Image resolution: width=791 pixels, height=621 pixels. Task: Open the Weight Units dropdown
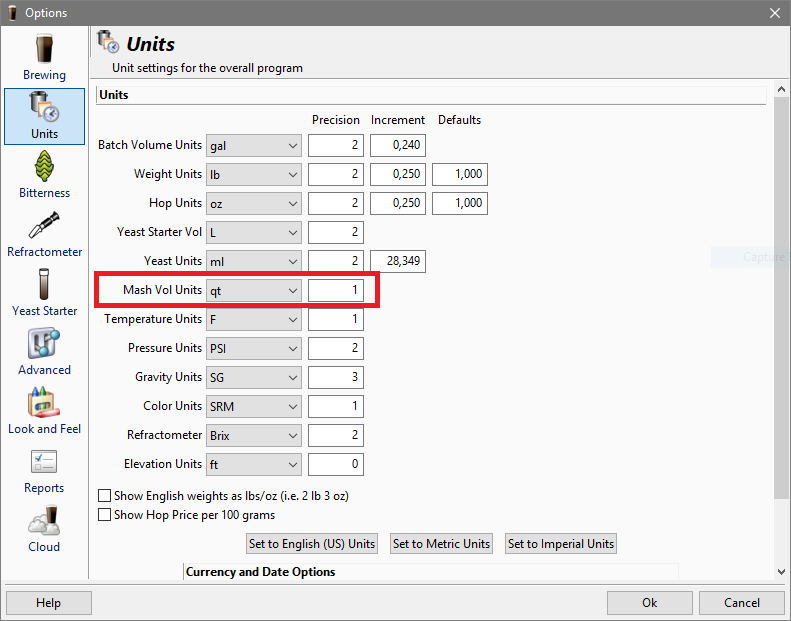coord(254,175)
